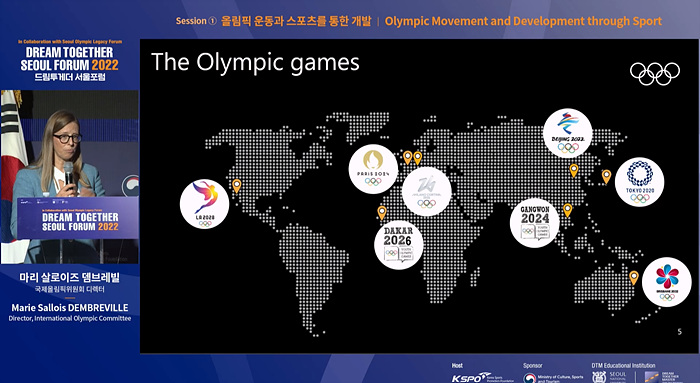The width and height of the screenshot is (700, 383).
Task: Click the Korean speaker name "마리 살로이즈 뎀브레빌"
Action: [70, 277]
